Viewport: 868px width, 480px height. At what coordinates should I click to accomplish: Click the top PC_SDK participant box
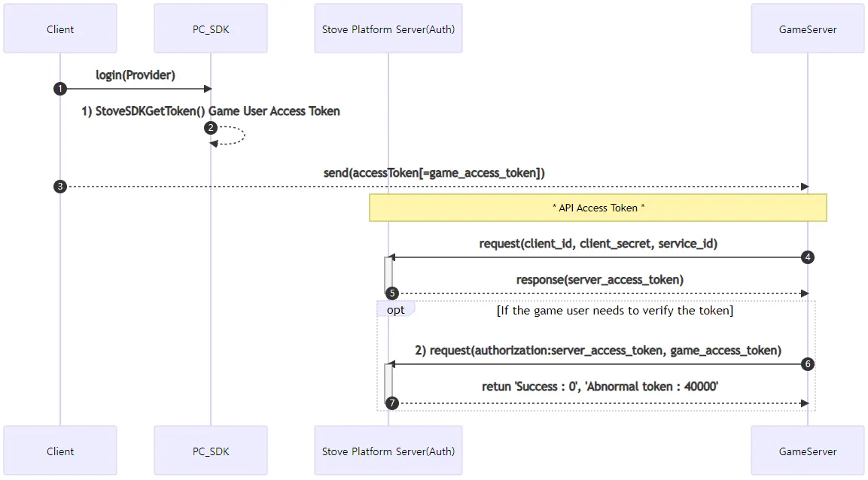[x=211, y=29]
